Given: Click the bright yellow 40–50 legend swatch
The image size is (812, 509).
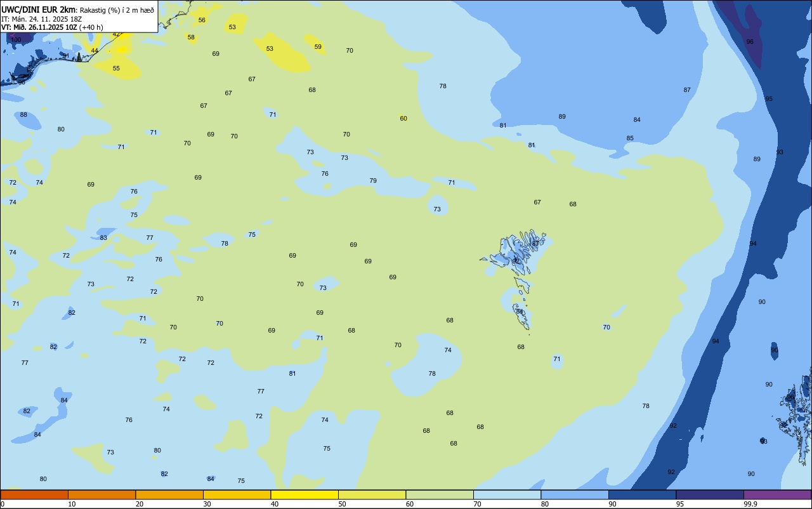Looking at the screenshot, I should (x=304, y=494).
